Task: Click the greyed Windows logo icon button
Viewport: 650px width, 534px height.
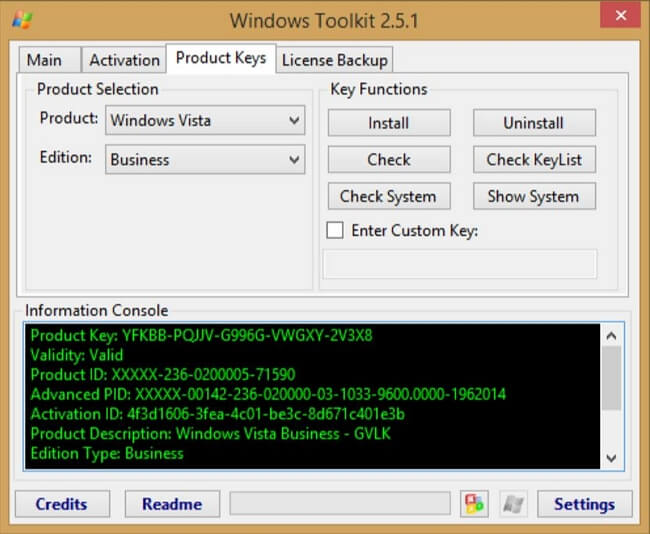Action: 514,504
